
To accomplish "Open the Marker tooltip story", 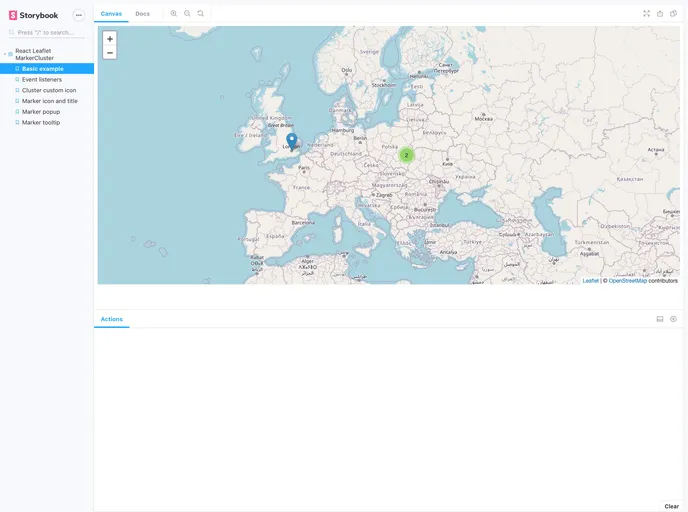I will (x=41, y=122).
